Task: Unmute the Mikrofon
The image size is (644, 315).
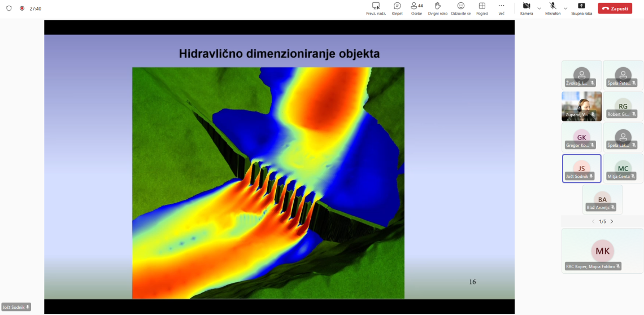Action: [552, 6]
